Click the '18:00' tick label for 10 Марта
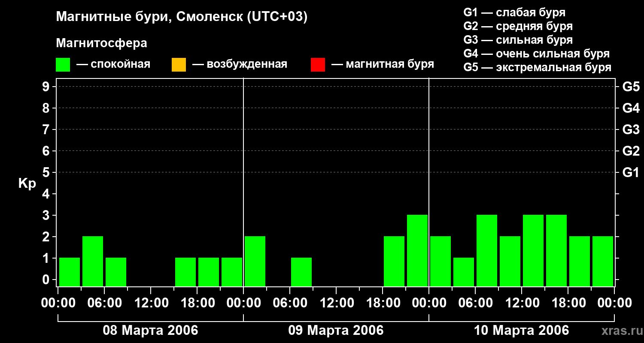 [568, 303]
